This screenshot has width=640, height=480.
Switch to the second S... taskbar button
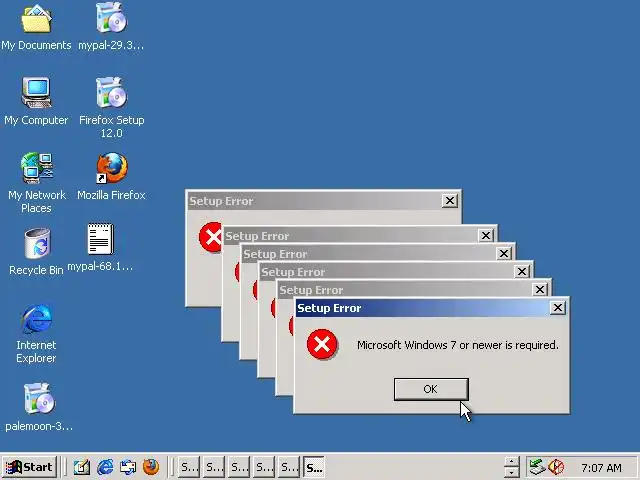(x=214, y=467)
